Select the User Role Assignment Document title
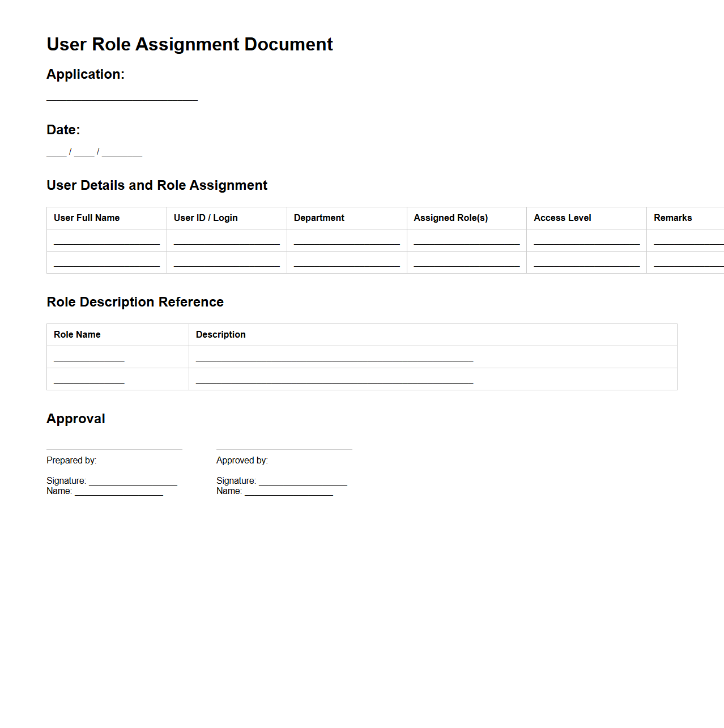 click(190, 44)
